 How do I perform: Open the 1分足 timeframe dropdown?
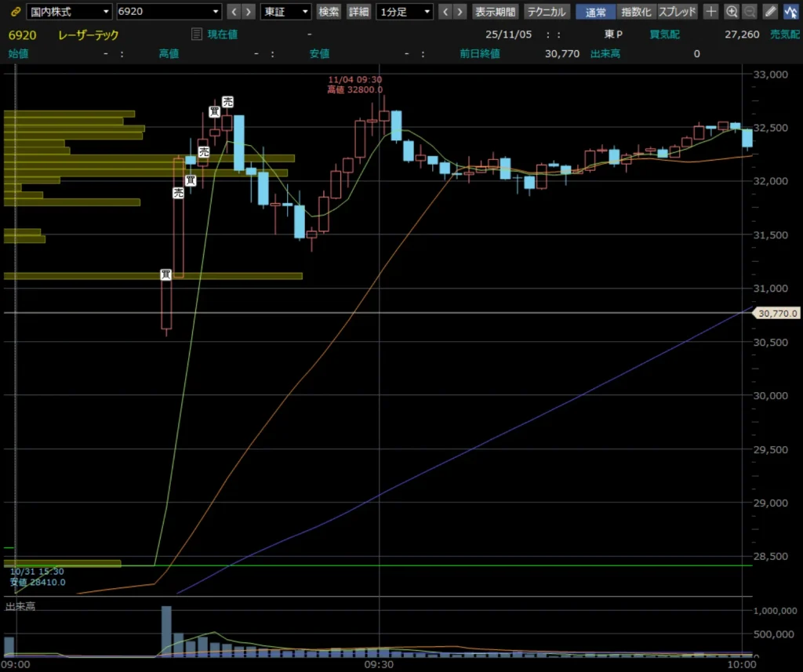405,12
